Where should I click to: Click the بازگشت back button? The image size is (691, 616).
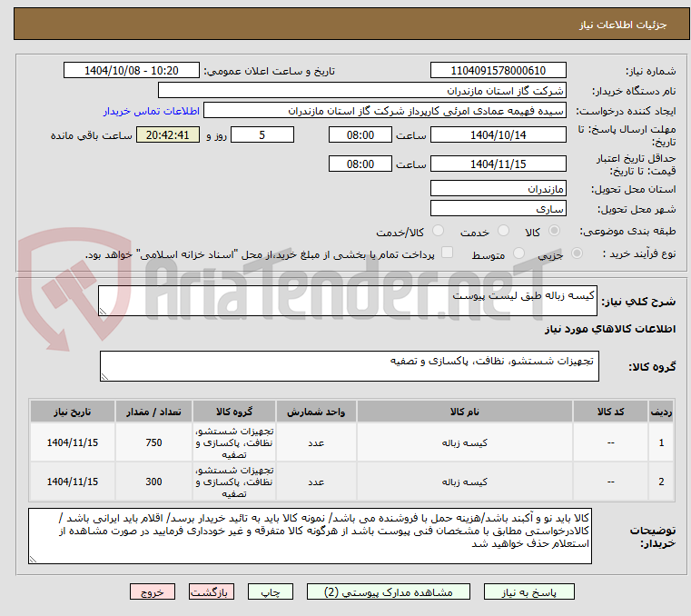coord(211,591)
